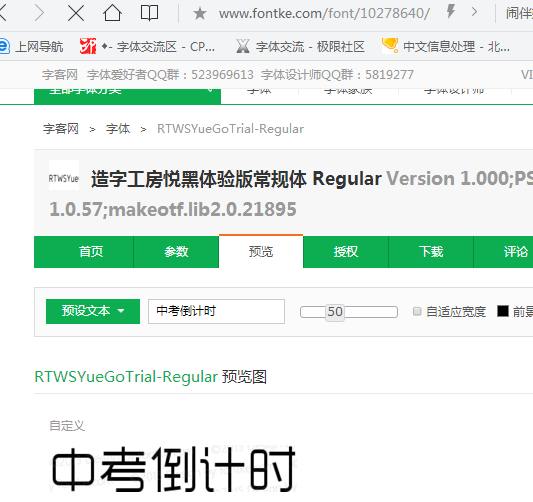
Task: Open the 字体交流 - 极限社区 bookmark
Action: click(x=300, y=47)
